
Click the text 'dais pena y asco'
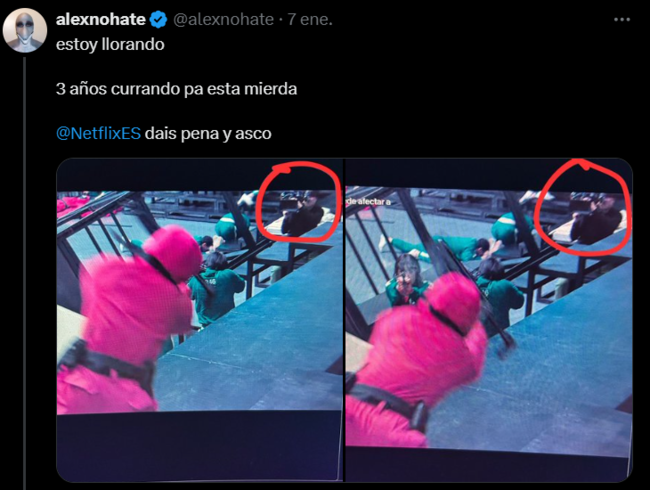point(208,133)
